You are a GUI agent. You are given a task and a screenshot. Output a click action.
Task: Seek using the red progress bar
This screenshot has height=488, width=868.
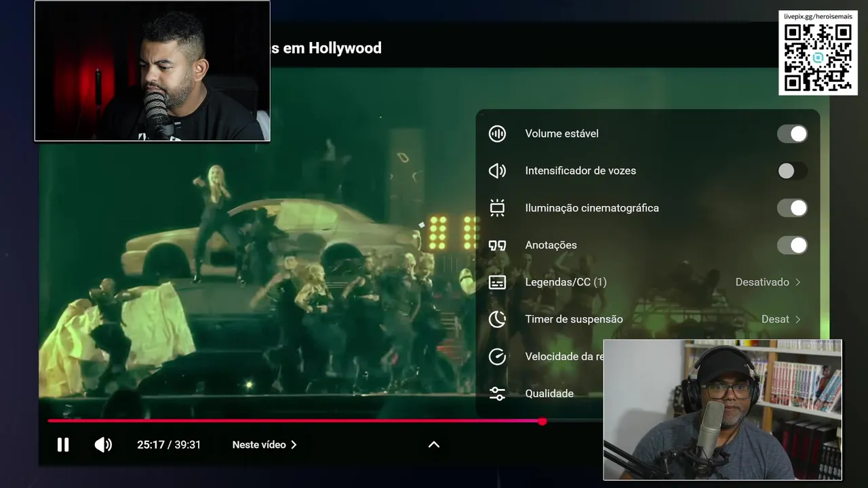click(x=295, y=421)
